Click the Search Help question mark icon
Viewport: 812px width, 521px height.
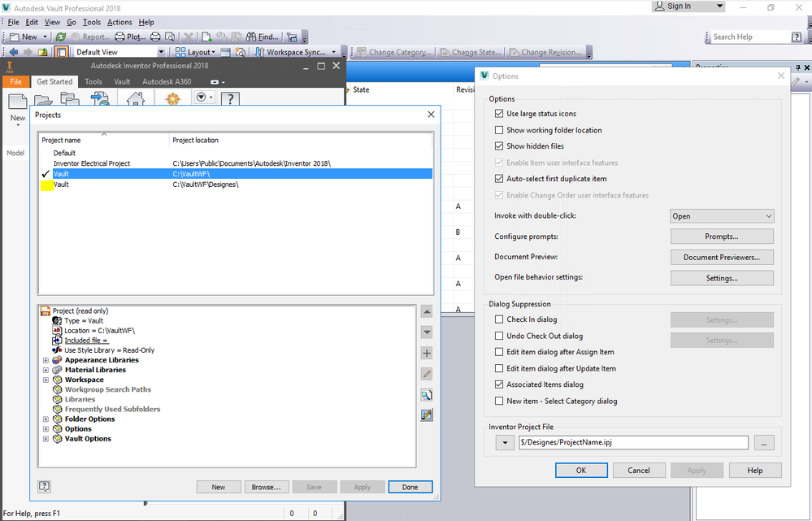click(797, 37)
